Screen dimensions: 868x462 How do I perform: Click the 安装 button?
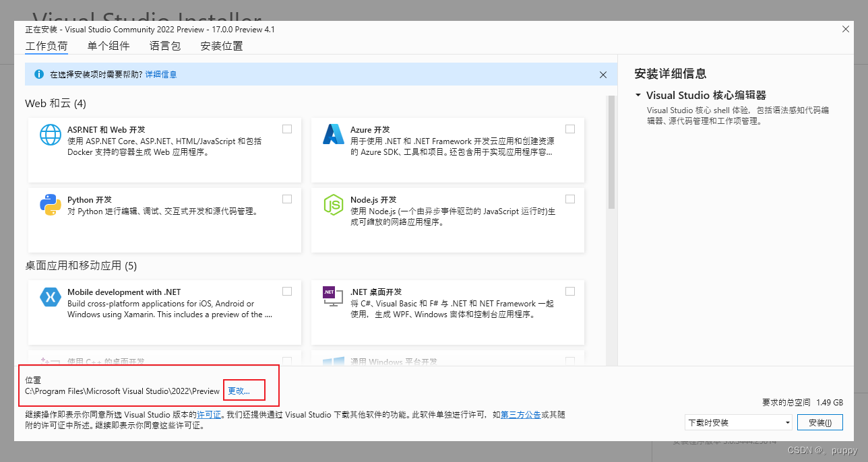tap(820, 422)
